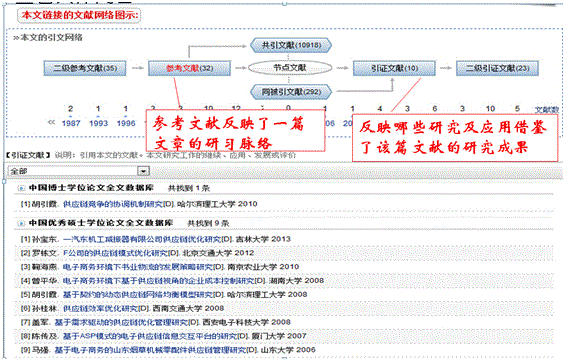Click author 罗轶文 in master's list
Viewport: 565px width, 361px height.
coord(44,253)
